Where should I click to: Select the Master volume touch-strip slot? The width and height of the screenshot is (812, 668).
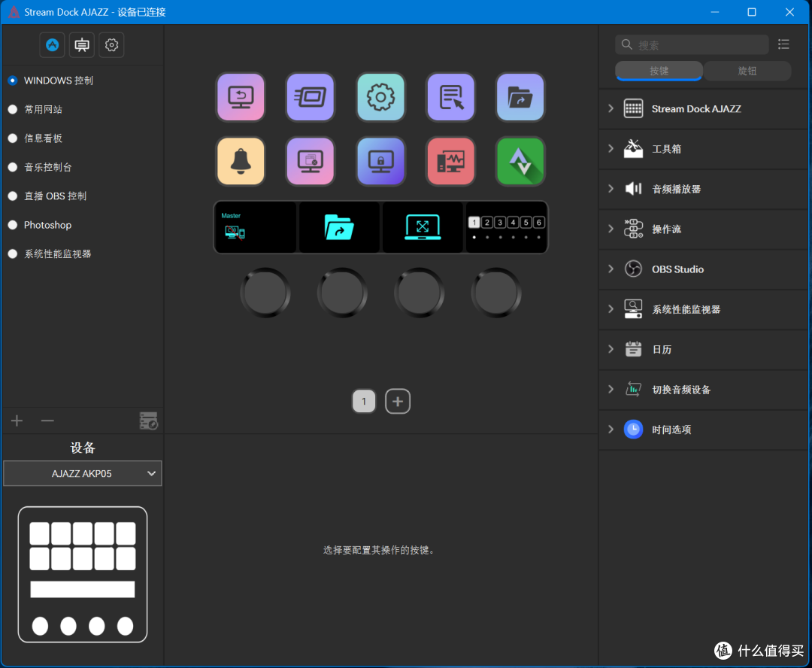point(256,227)
